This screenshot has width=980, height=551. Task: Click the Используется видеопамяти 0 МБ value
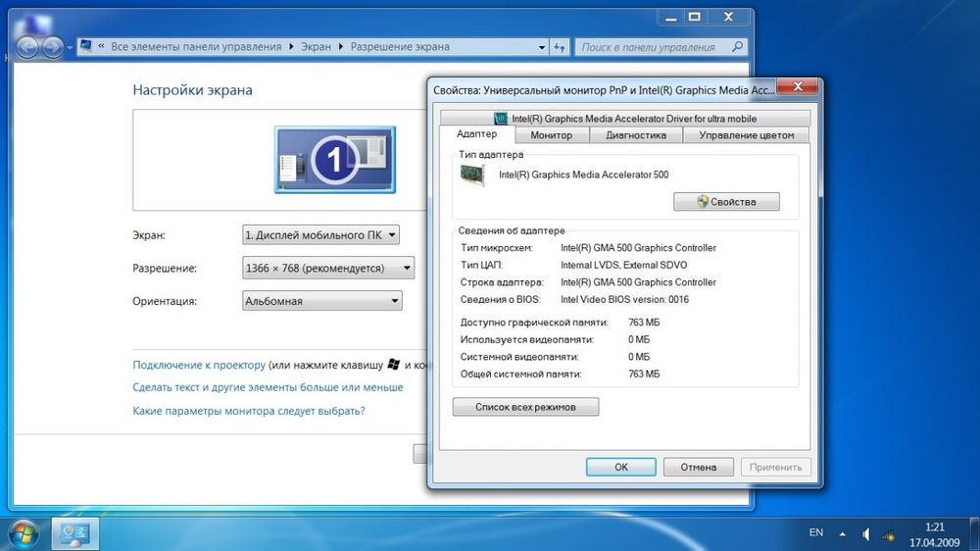click(639, 339)
